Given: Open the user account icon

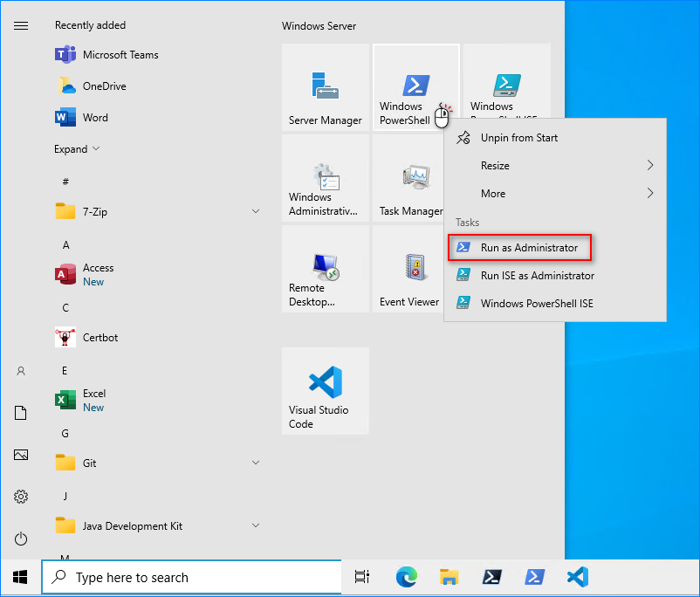Looking at the screenshot, I should tap(21, 371).
